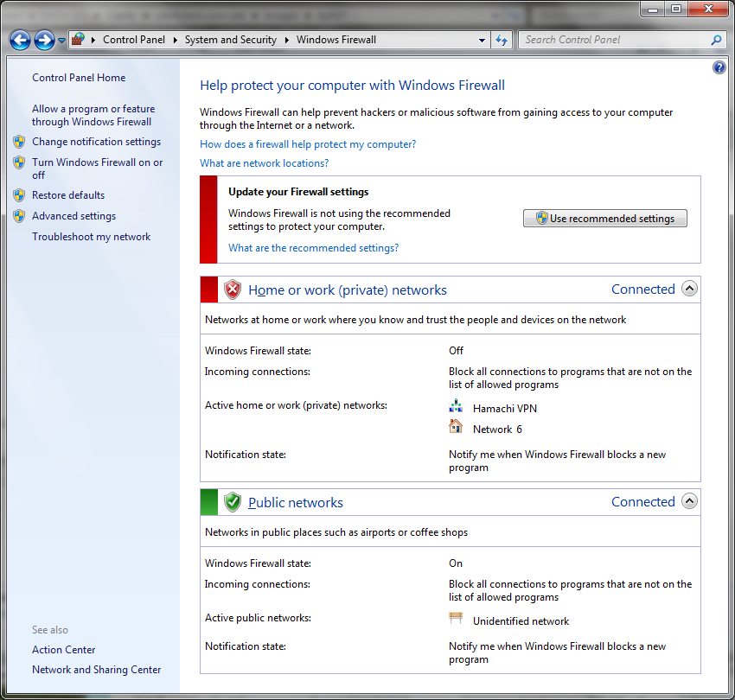Image resolution: width=735 pixels, height=700 pixels.
Task: Click 'Hamachi VPN' network name
Action: tap(505, 409)
